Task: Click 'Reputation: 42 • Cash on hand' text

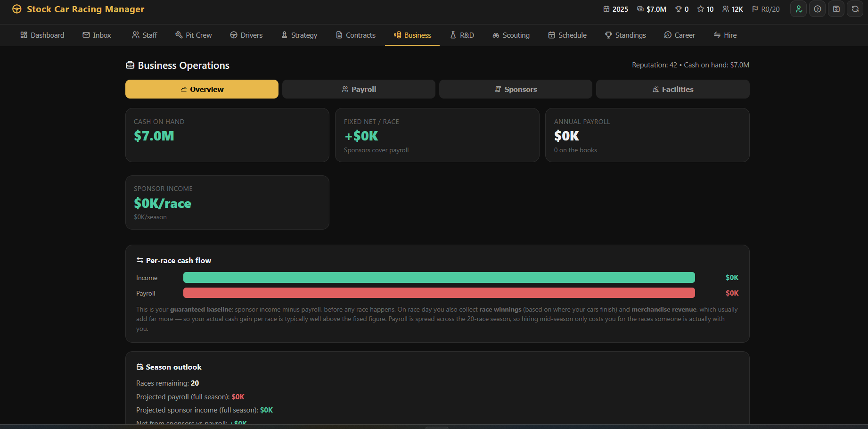Action: (690, 65)
